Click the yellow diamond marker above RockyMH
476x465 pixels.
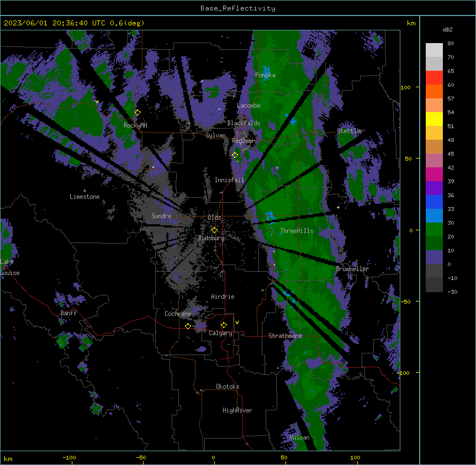pos(137,113)
